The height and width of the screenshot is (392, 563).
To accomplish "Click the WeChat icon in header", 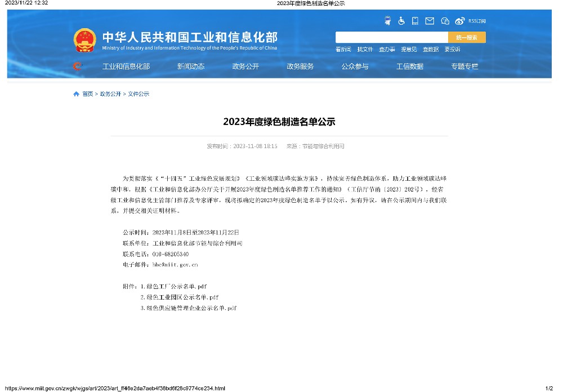I will point(445,21).
